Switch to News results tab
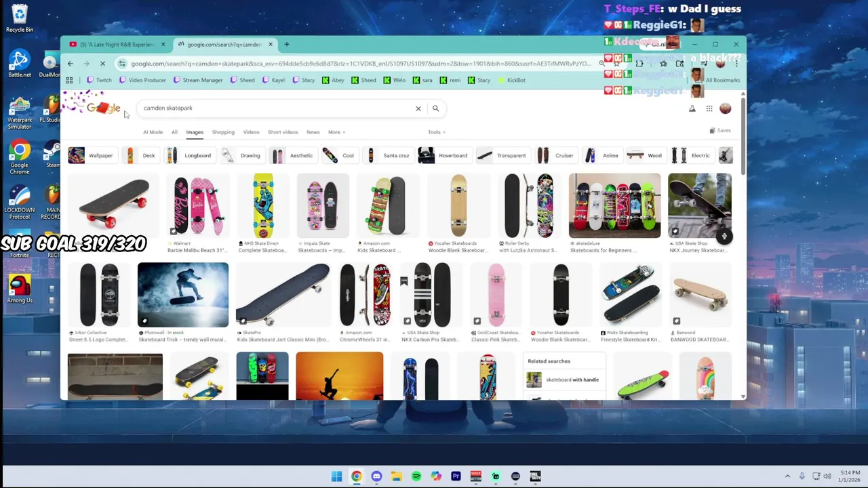The image size is (868, 488). click(x=313, y=132)
